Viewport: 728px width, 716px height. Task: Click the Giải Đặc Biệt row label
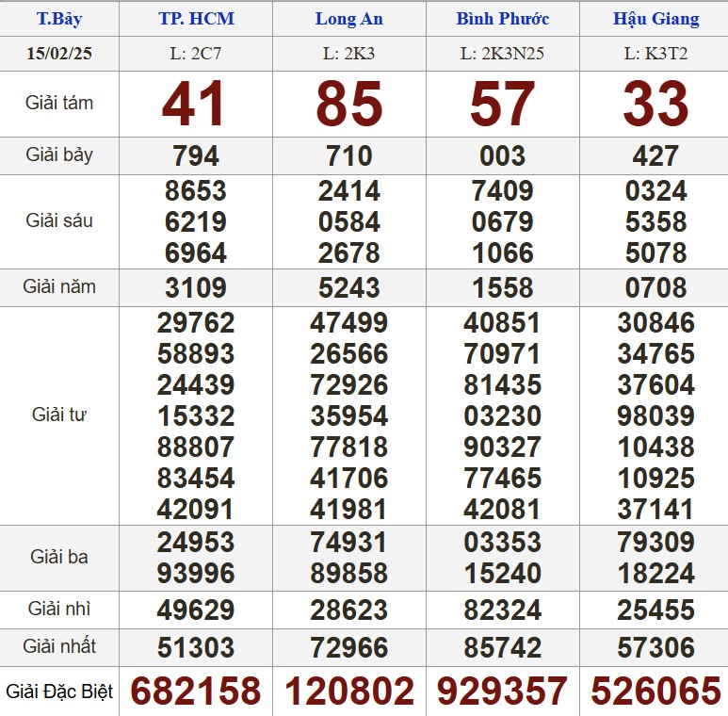coord(59,692)
